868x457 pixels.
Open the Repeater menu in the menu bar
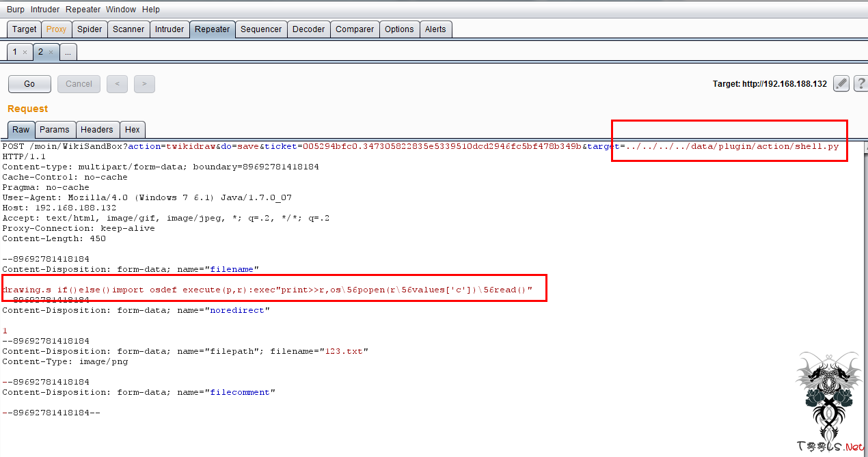pyautogui.click(x=83, y=10)
